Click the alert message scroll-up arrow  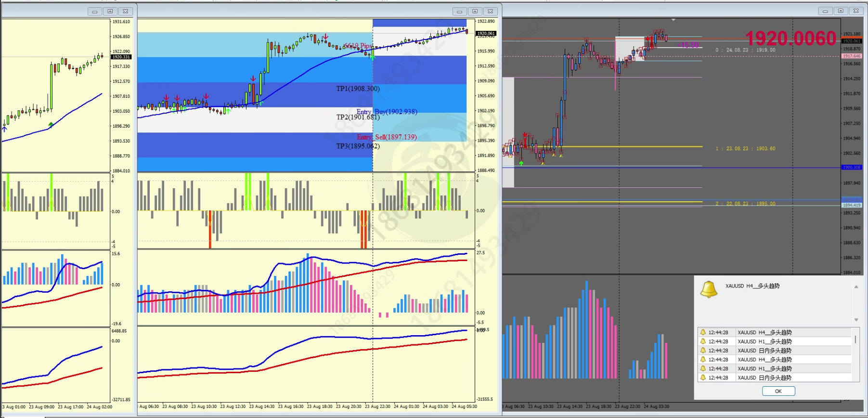coord(856,287)
